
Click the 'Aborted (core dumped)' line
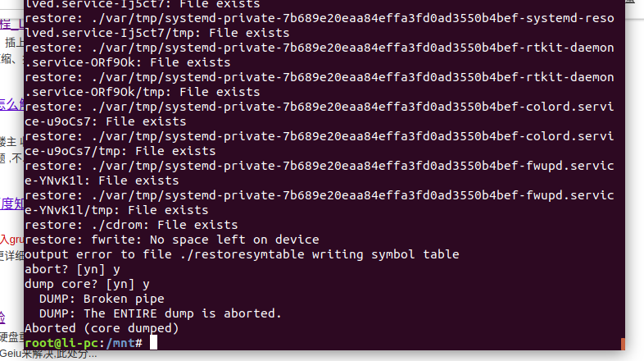102,328
